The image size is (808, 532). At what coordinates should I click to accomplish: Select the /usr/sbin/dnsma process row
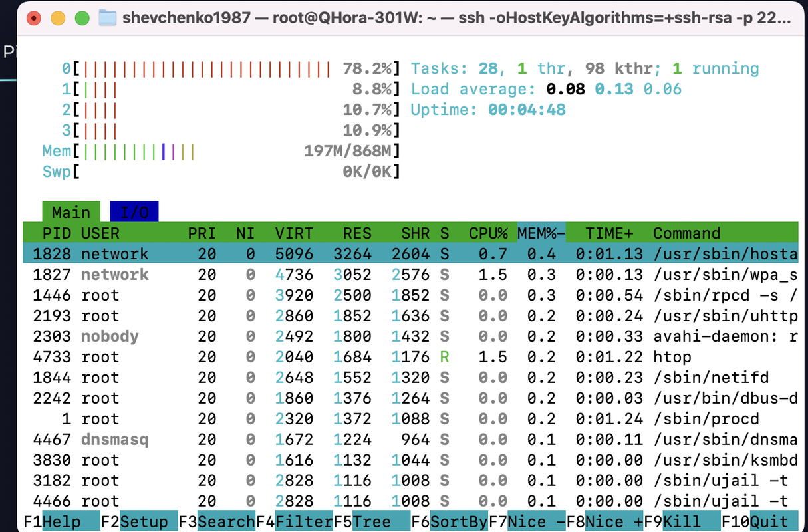coord(410,439)
